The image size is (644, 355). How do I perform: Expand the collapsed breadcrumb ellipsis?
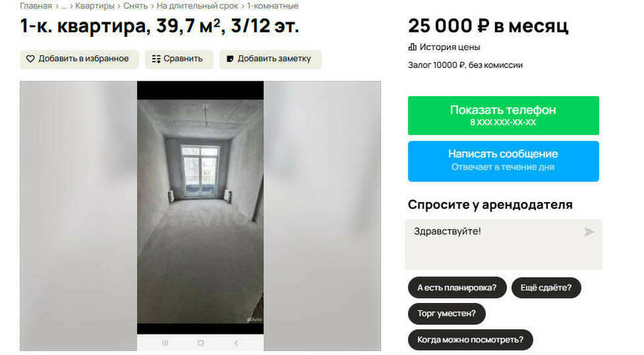[x=63, y=6]
